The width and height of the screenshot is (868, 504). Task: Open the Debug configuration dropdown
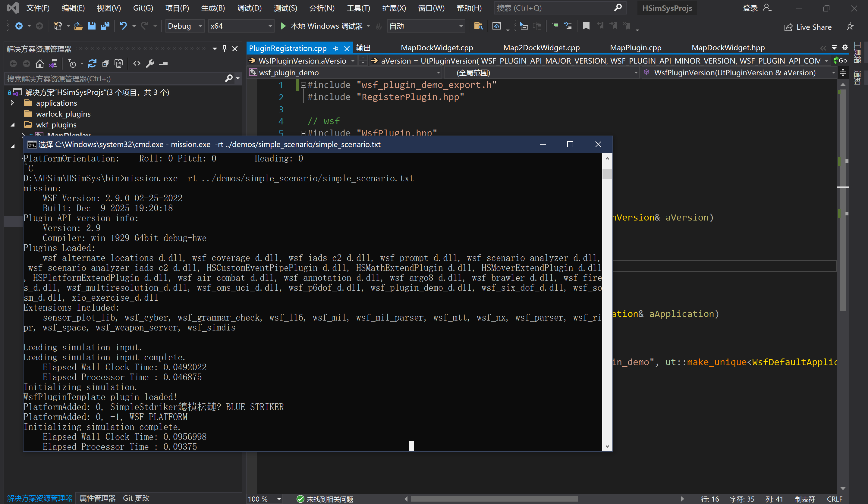click(x=185, y=26)
